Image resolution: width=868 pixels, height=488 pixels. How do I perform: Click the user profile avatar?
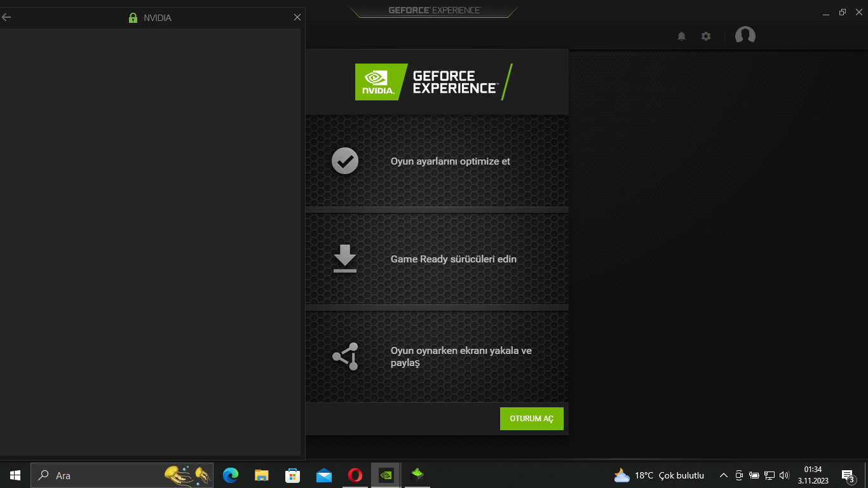tap(745, 36)
